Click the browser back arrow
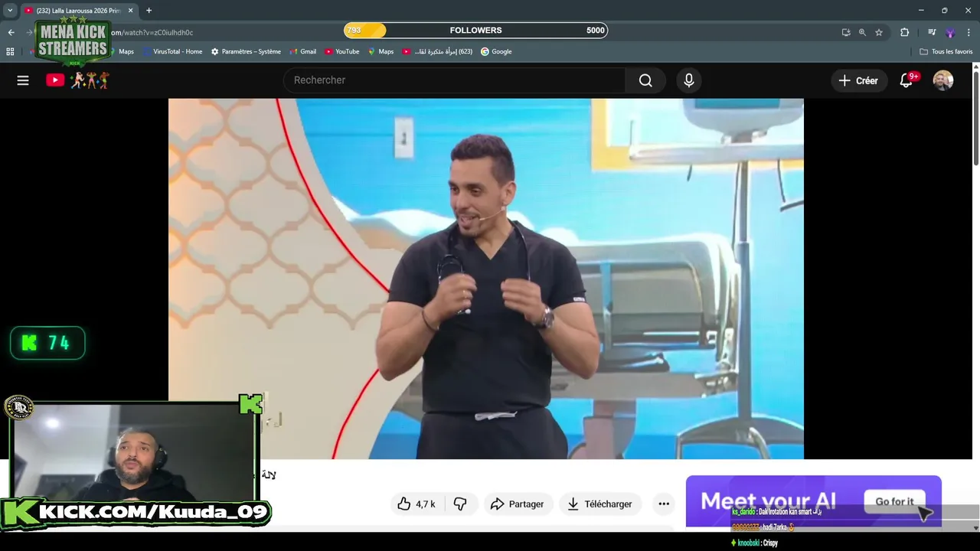 11,32
